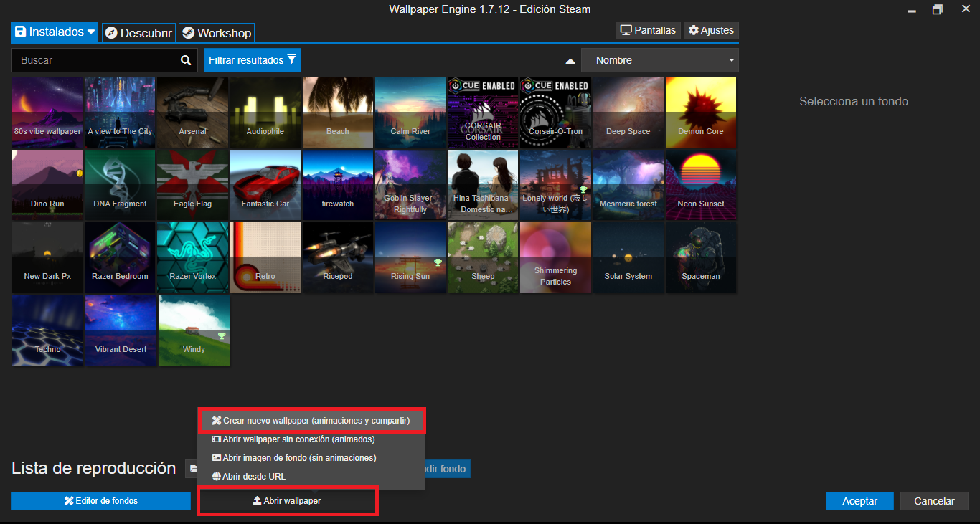Screen dimensions: 980x524
Task: Pick the Spaceman wallpaper thumbnail
Action: pos(701,258)
